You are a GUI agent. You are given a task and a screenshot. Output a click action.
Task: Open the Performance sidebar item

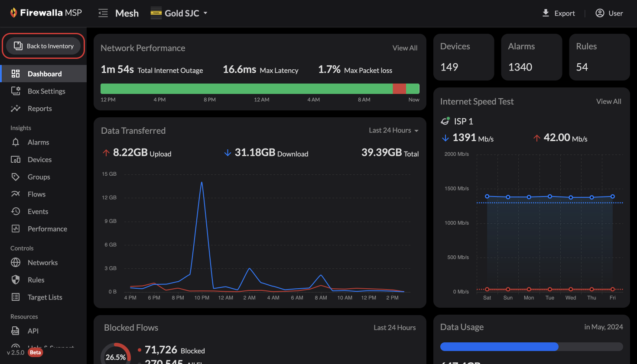point(43,229)
